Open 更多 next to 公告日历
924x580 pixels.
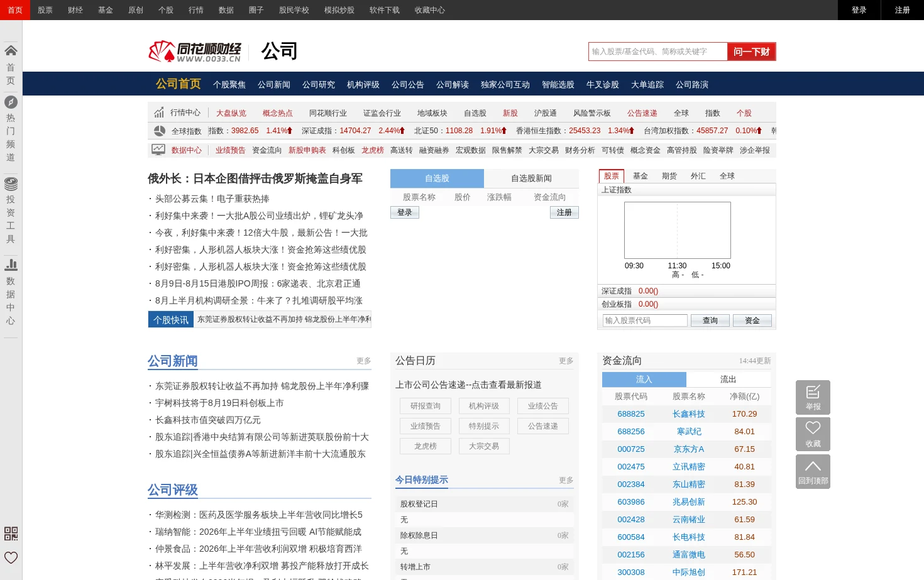coord(566,361)
